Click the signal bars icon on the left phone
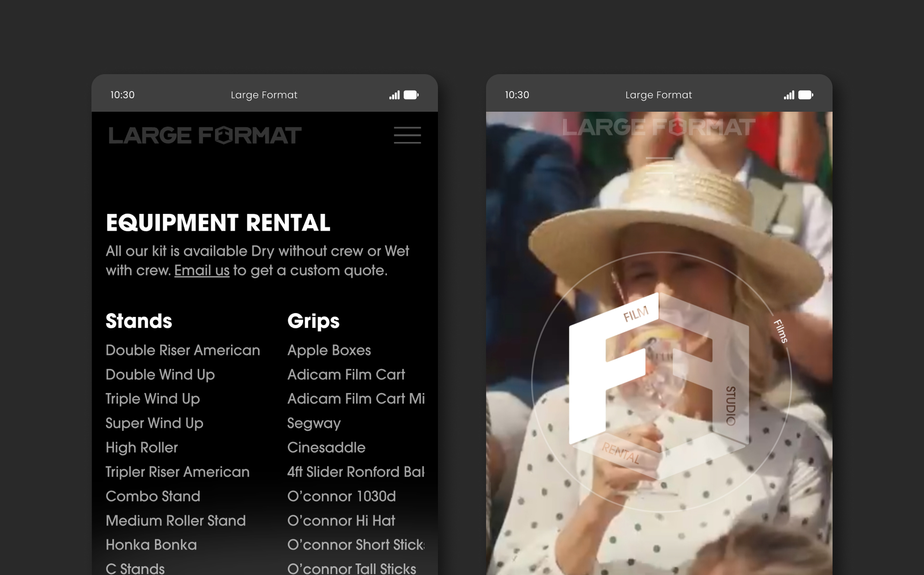The image size is (924, 575). coord(394,95)
